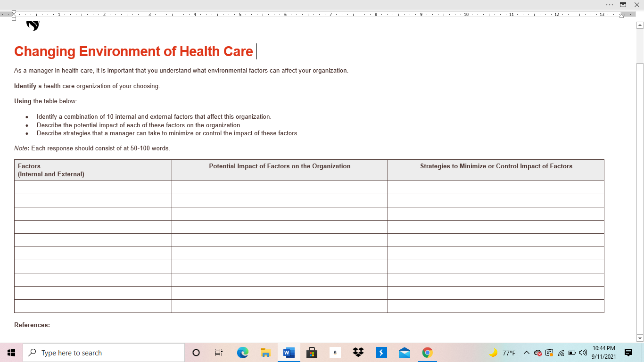Click the Windows Start button
The image size is (644, 362).
pyautogui.click(x=11, y=353)
